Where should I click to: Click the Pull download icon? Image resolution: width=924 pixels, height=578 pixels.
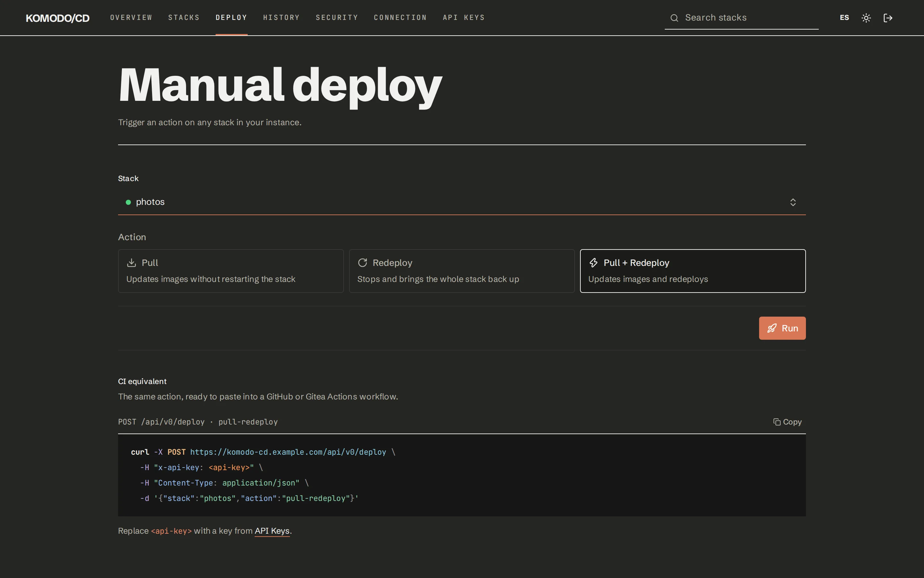(x=131, y=263)
